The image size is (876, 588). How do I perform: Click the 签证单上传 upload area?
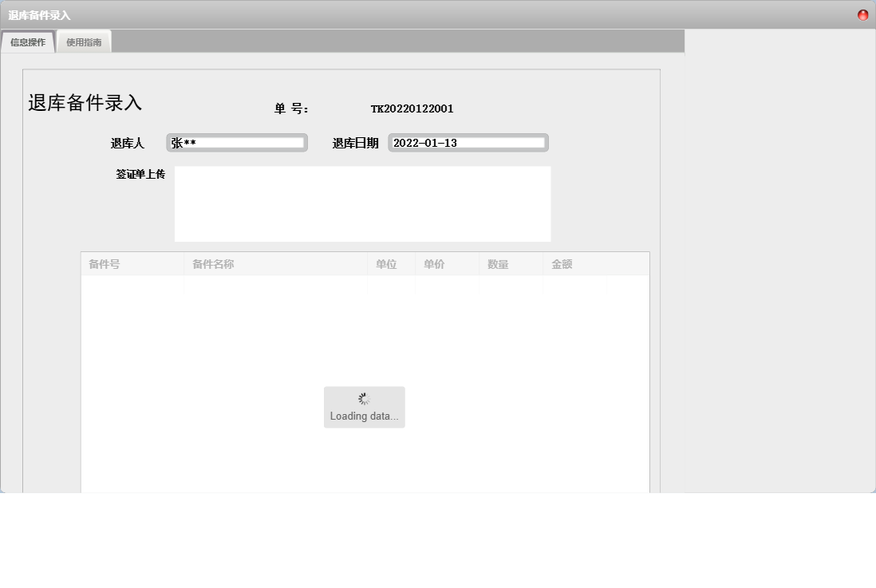pyautogui.click(x=362, y=203)
